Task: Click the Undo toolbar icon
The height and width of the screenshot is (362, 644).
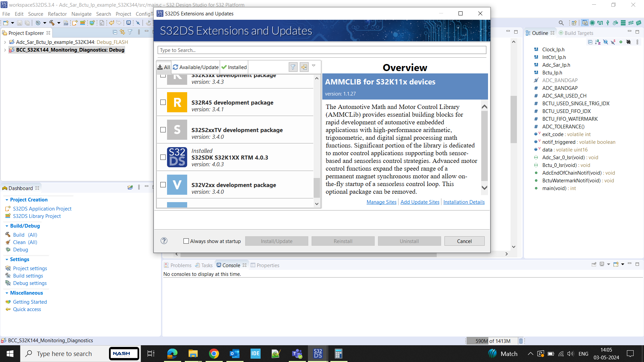Action: point(111,23)
